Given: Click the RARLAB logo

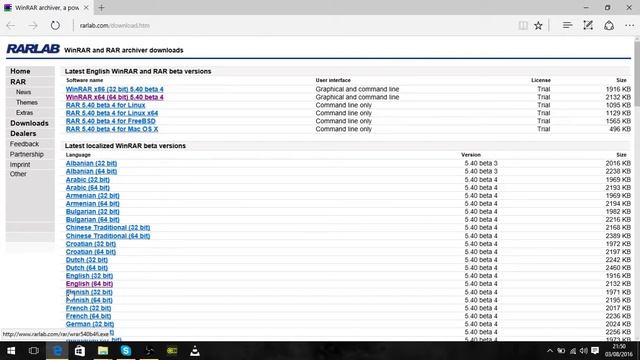Looking at the screenshot, I should pos(33,49).
